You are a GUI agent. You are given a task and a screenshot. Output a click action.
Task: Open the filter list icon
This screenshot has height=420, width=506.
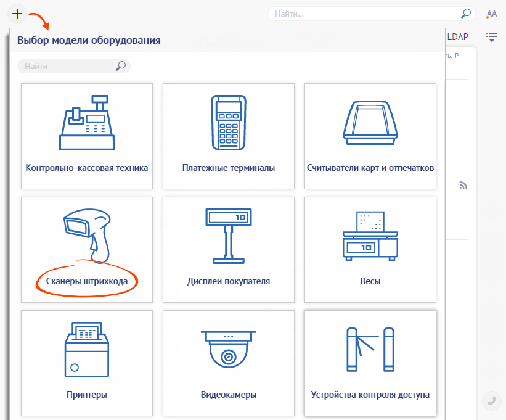[x=491, y=37]
